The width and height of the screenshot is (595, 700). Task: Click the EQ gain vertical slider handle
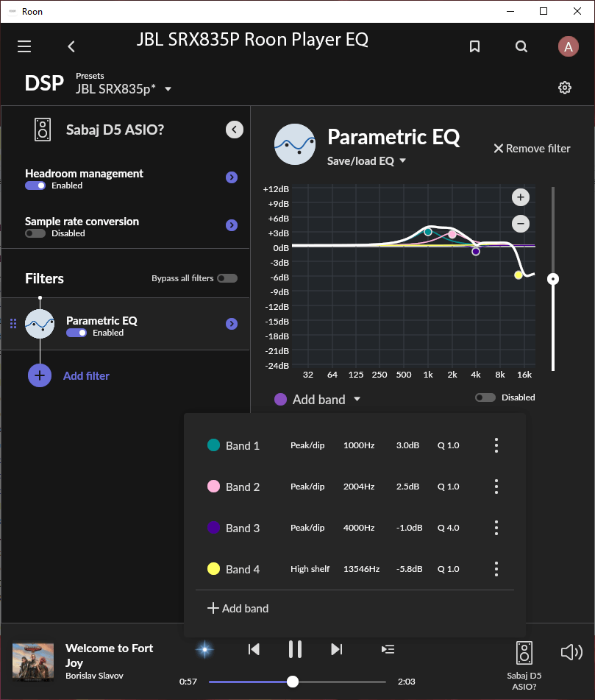553,279
